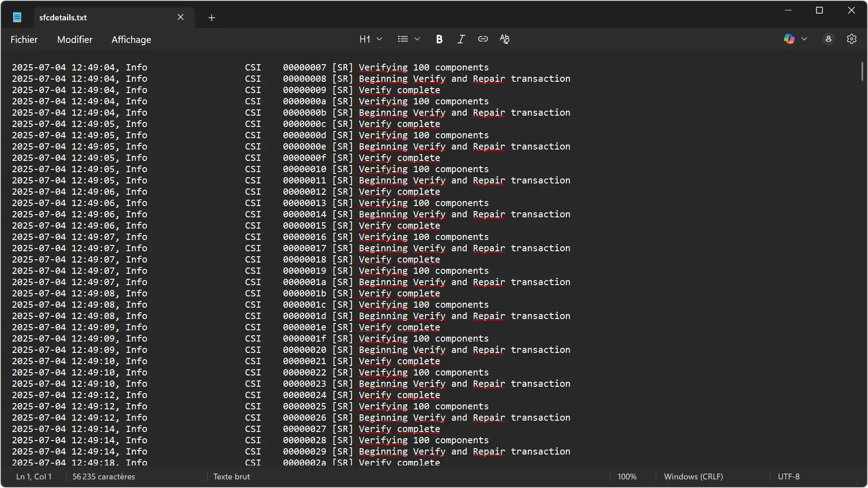Click the ID 00000011
Viewport: 868px width, 488px height.
click(x=304, y=180)
